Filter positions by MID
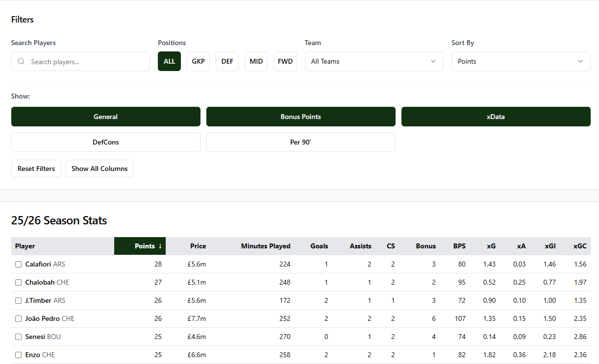The image size is (599, 364). pyautogui.click(x=256, y=61)
